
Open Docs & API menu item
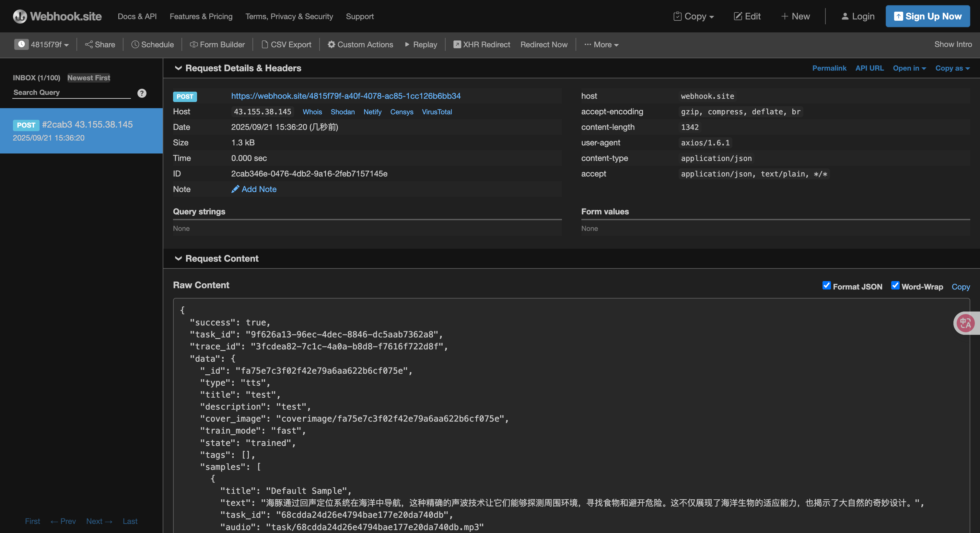point(137,16)
